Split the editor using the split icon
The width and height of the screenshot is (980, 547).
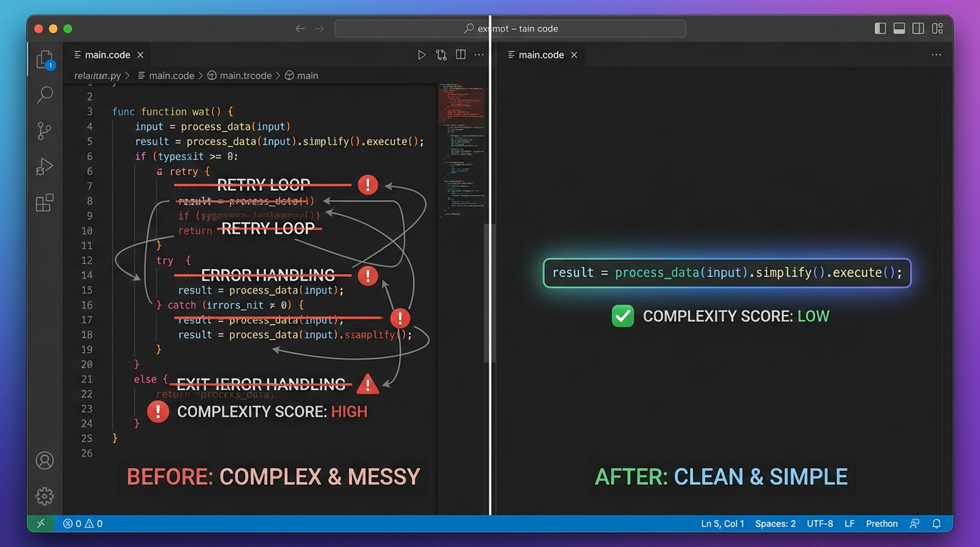point(460,54)
